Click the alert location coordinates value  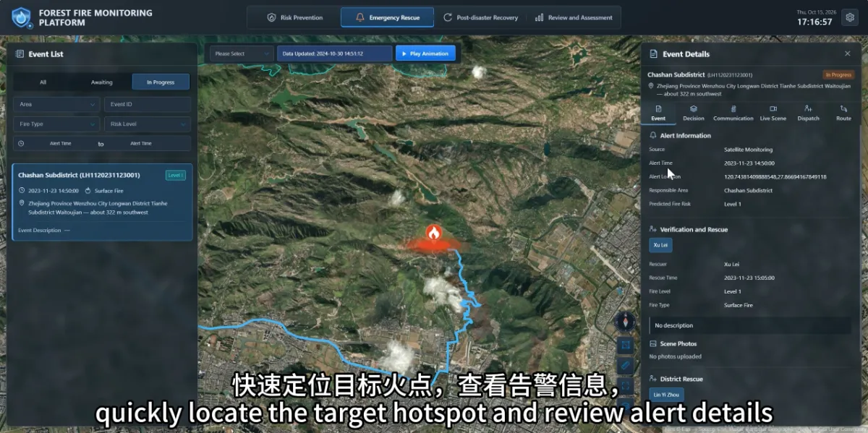point(775,176)
